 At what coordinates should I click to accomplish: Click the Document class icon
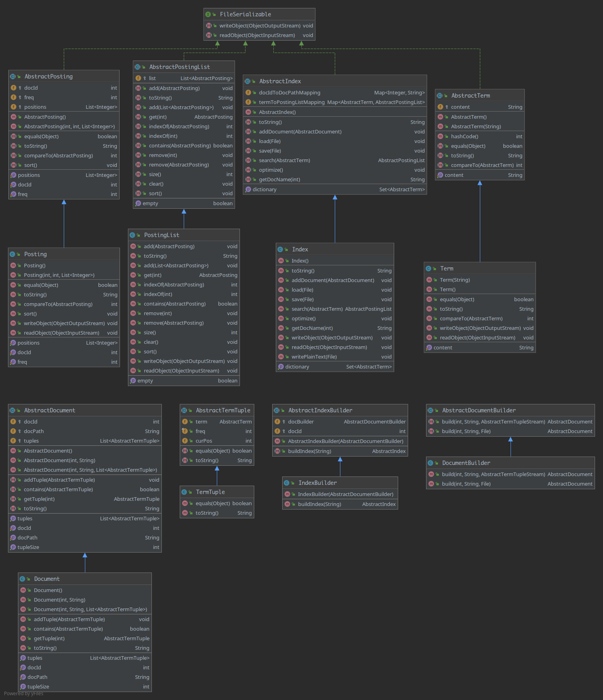click(x=22, y=579)
